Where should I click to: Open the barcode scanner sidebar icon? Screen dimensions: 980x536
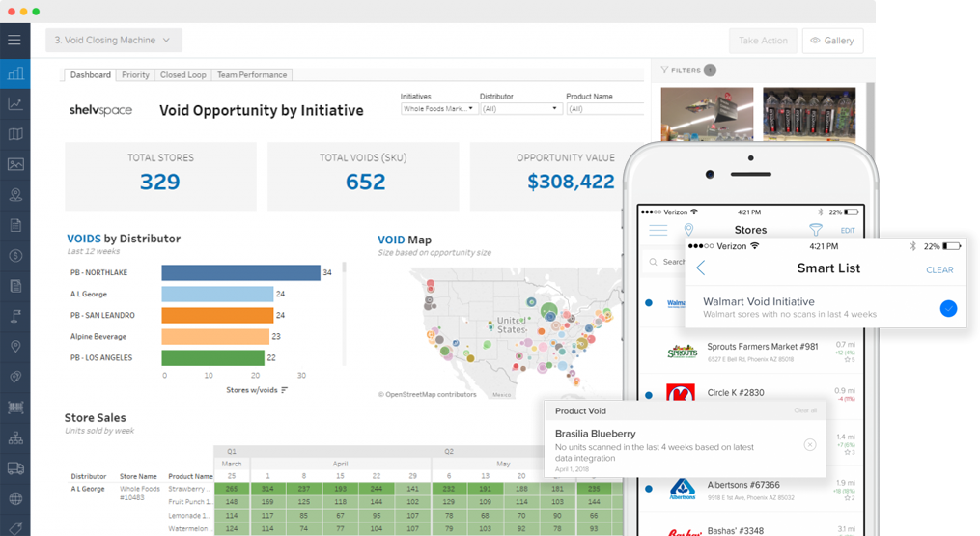[15, 408]
